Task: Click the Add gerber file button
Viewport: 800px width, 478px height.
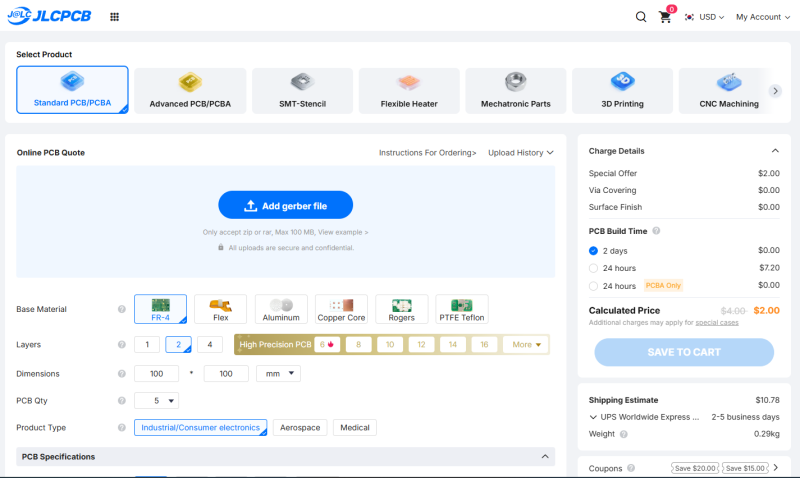Action: [286, 206]
